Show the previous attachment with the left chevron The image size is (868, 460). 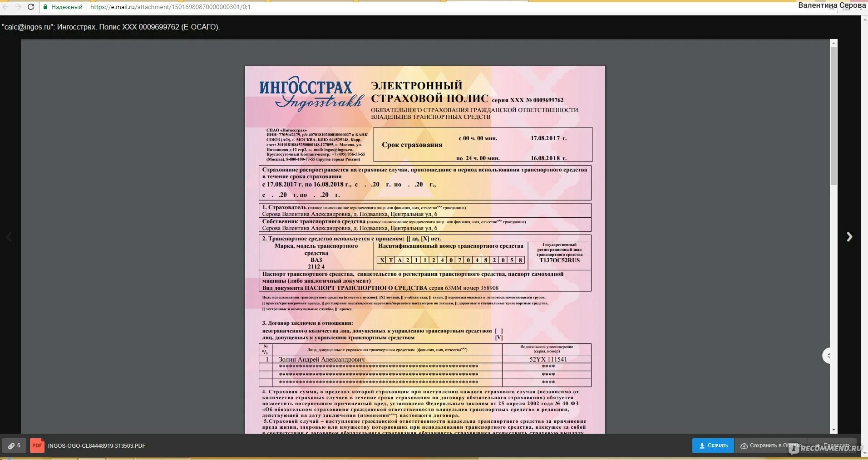pos(9,237)
